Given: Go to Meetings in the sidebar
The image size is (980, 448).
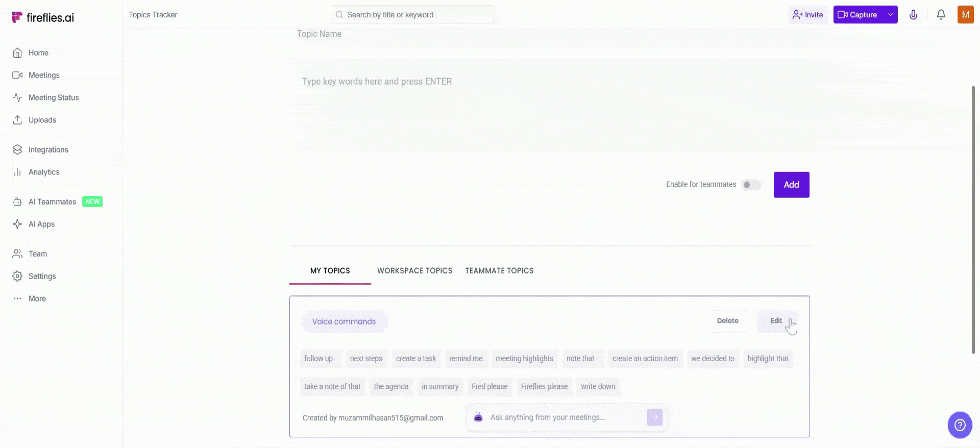Looking at the screenshot, I should (44, 75).
